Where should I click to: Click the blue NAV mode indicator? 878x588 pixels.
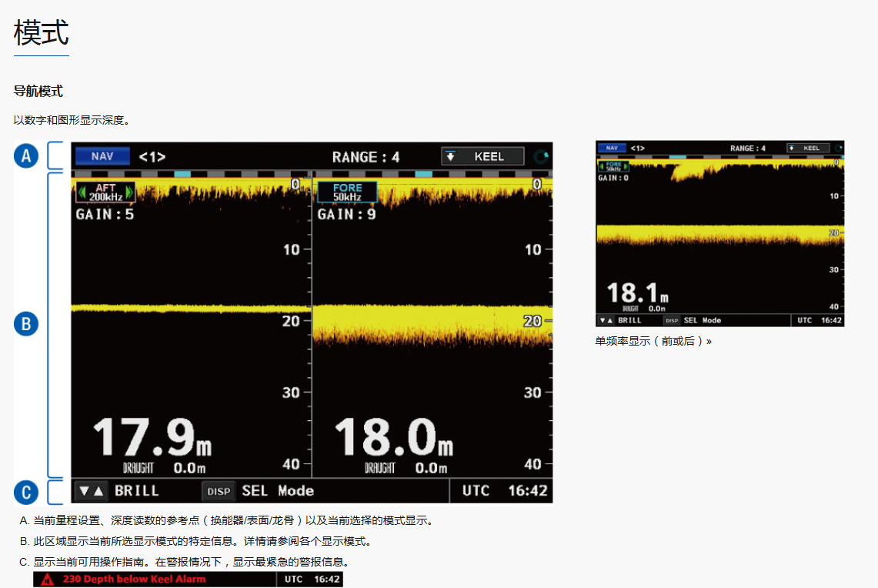(102, 156)
